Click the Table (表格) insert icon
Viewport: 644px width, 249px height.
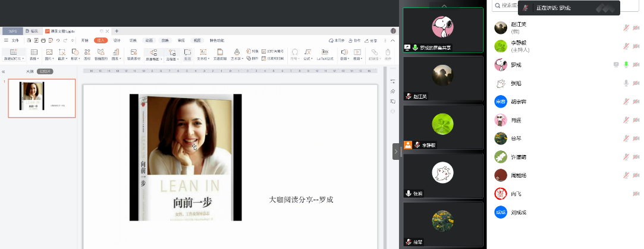(x=34, y=52)
